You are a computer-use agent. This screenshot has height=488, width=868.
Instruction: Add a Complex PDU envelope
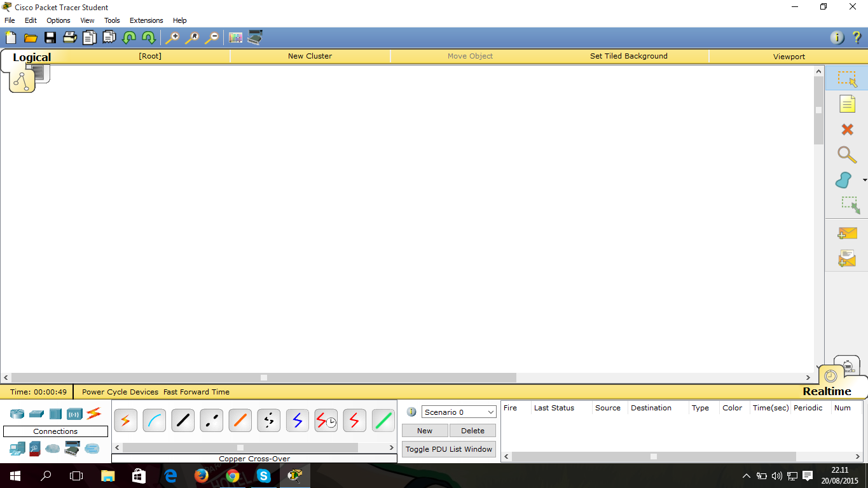click(847, 258)
